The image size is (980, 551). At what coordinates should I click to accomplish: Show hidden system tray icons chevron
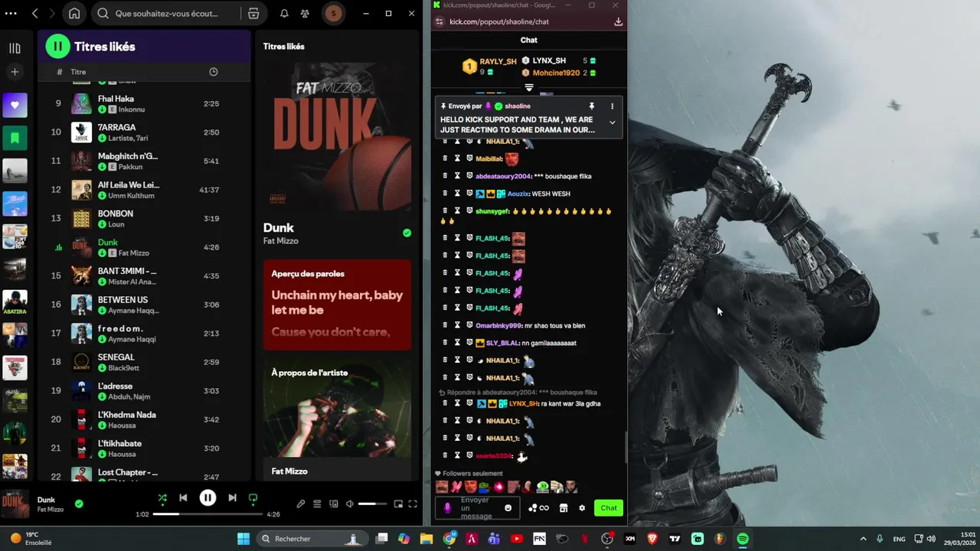[863, 539]
